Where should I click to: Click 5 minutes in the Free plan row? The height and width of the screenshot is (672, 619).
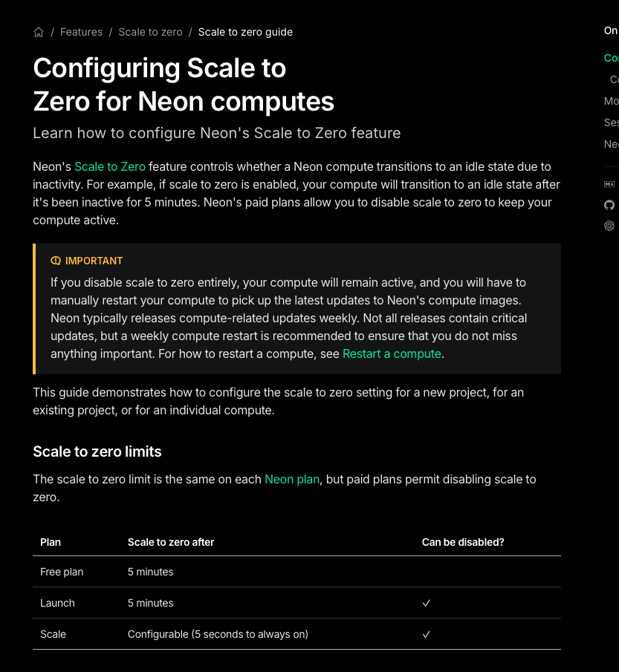tap(151, 572)
